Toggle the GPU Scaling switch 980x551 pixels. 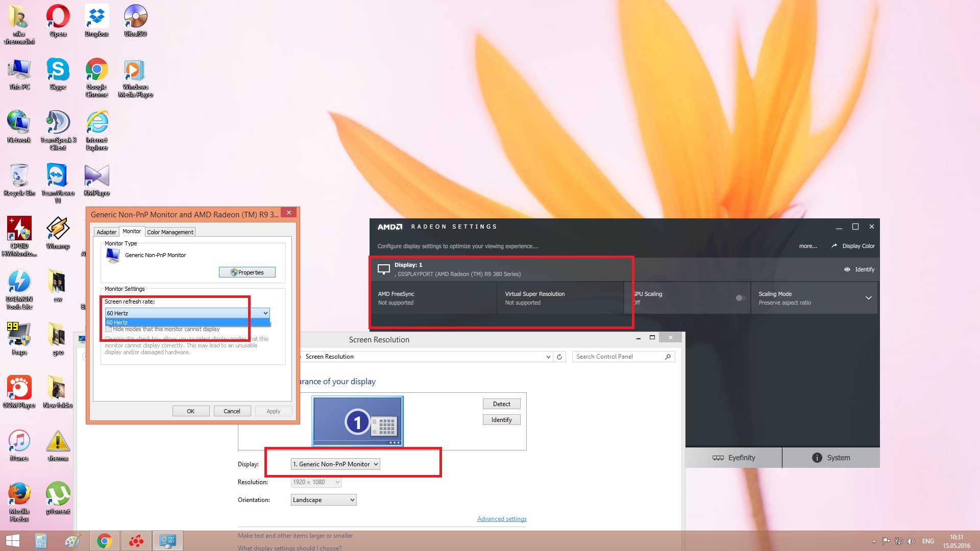pyautogui.click(x=740, y=298)
